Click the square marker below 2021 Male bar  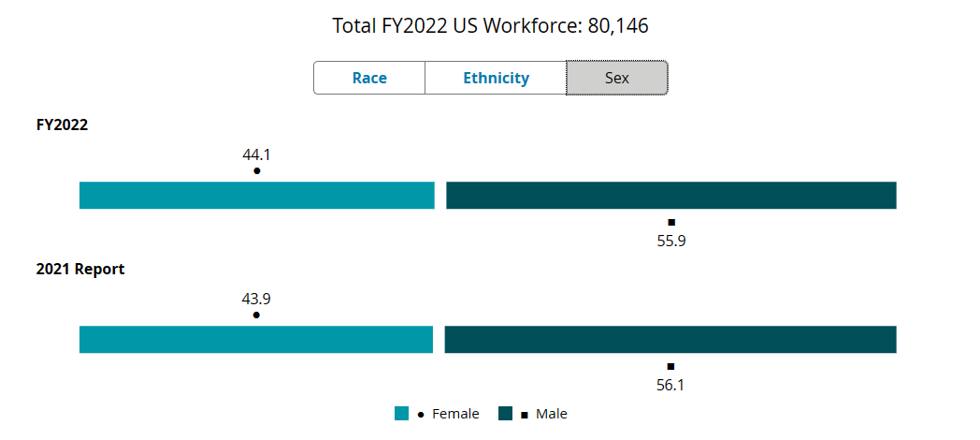click(x=670, y=366)
